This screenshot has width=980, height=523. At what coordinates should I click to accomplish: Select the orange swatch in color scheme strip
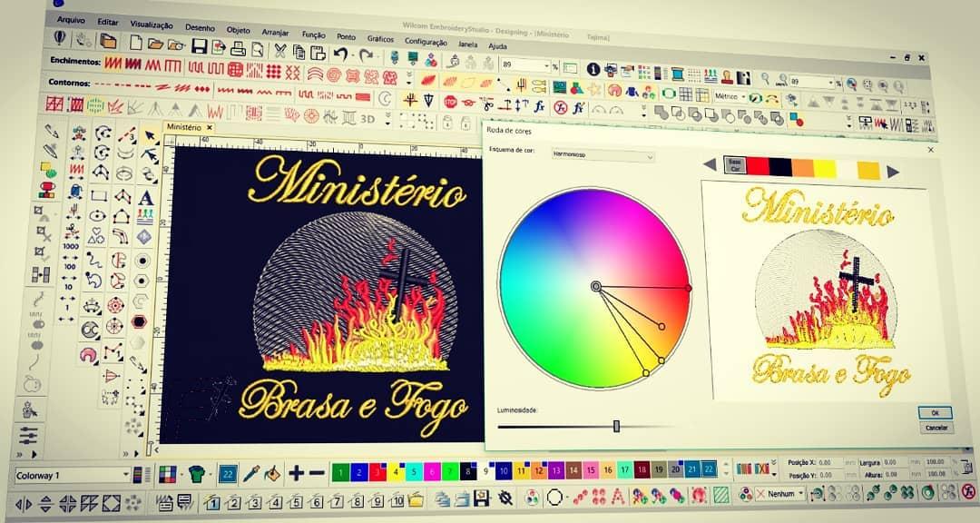click(x=802, y=168)
